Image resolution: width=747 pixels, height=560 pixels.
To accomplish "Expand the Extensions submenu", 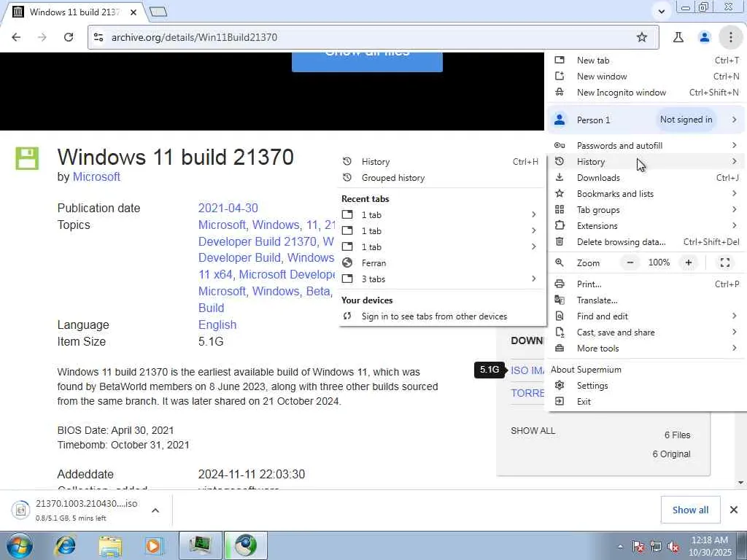I will click(x=645, y=226).
